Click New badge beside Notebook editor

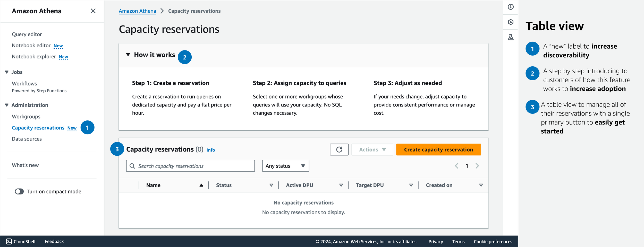[58, 46]
